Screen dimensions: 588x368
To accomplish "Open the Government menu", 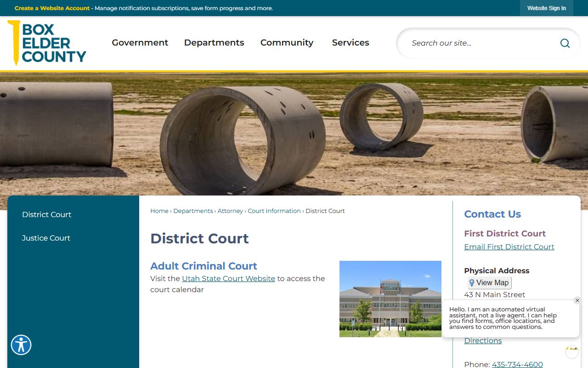I will [x=140, y=43].
